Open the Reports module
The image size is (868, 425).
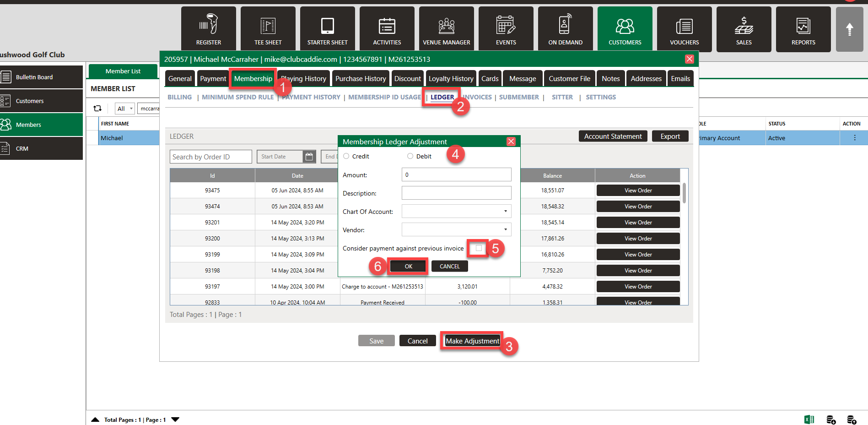tap(803, 29)
